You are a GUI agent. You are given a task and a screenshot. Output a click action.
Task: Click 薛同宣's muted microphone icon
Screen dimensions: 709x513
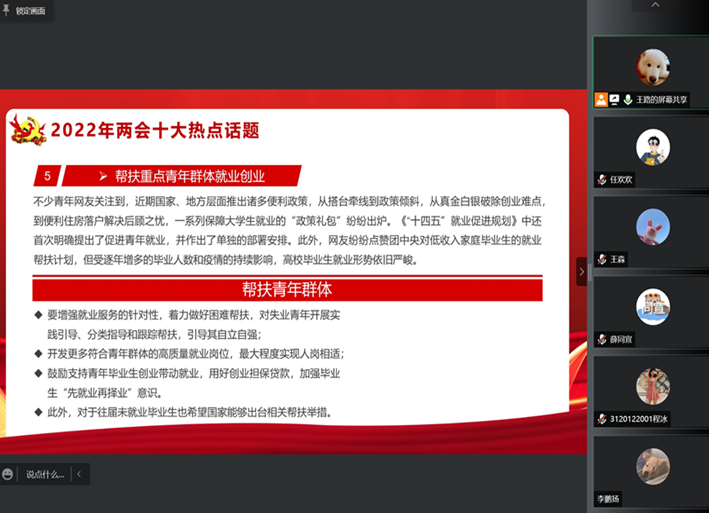(601, 339)
